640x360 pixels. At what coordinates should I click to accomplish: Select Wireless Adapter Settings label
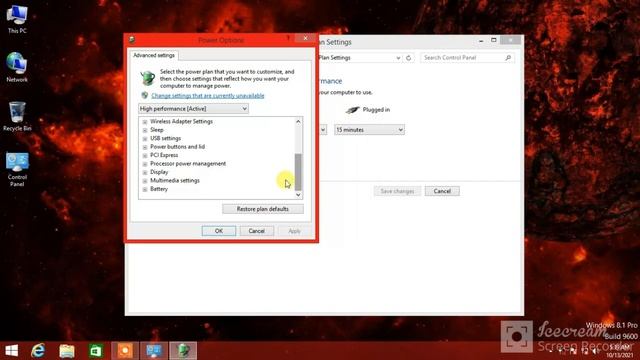coord(181,122)
